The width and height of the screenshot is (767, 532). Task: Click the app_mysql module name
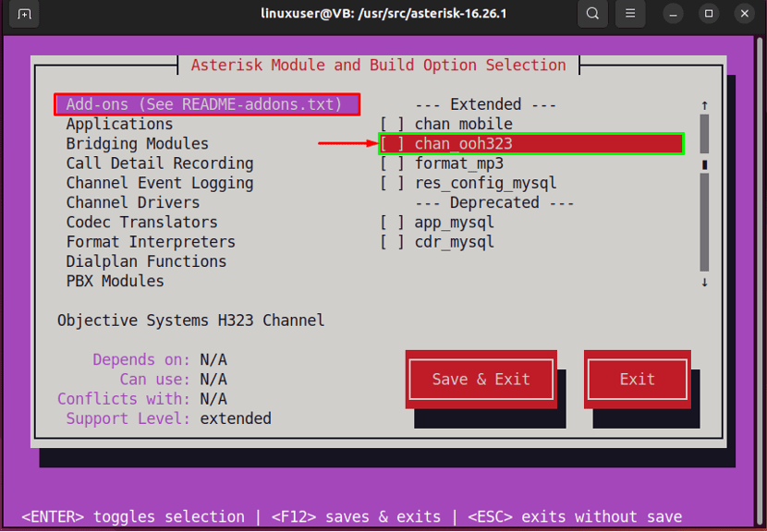[x=455, y=223]
